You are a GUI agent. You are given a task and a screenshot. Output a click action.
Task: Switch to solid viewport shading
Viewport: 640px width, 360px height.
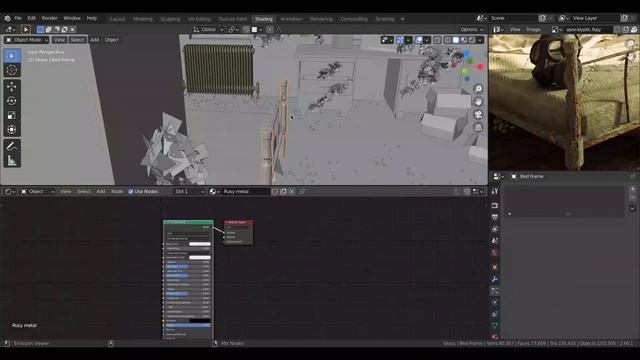(456, 40)
